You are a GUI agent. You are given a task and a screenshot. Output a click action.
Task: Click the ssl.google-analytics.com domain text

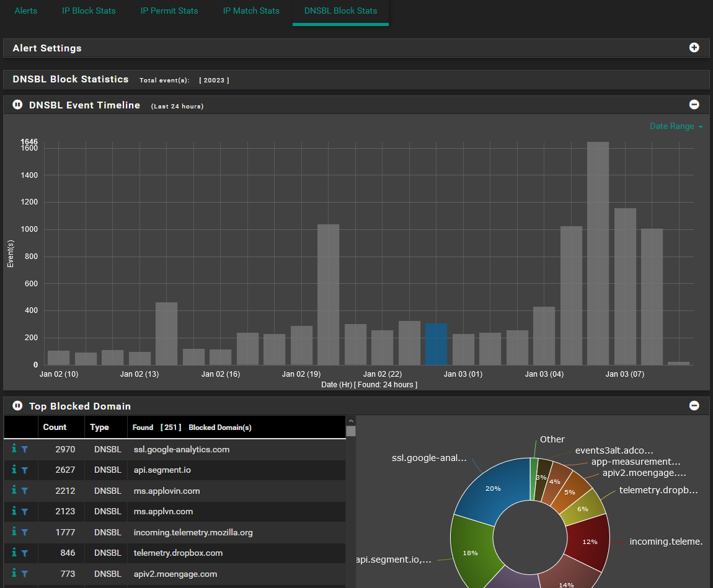pos(182,449)
